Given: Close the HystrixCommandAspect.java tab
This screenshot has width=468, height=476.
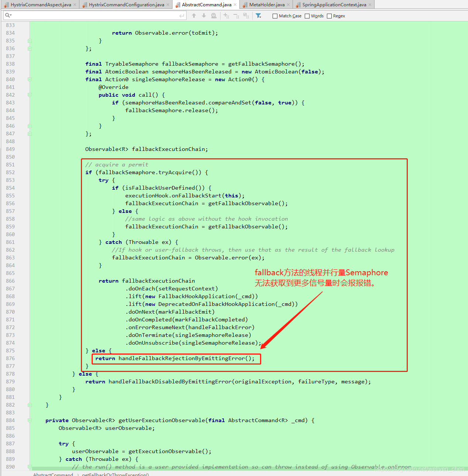Looking at the screenshot, I should [75, 5].
